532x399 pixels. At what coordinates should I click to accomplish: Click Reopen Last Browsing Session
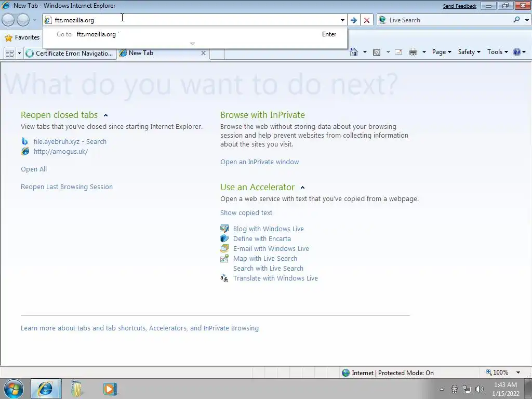[66, 187]
